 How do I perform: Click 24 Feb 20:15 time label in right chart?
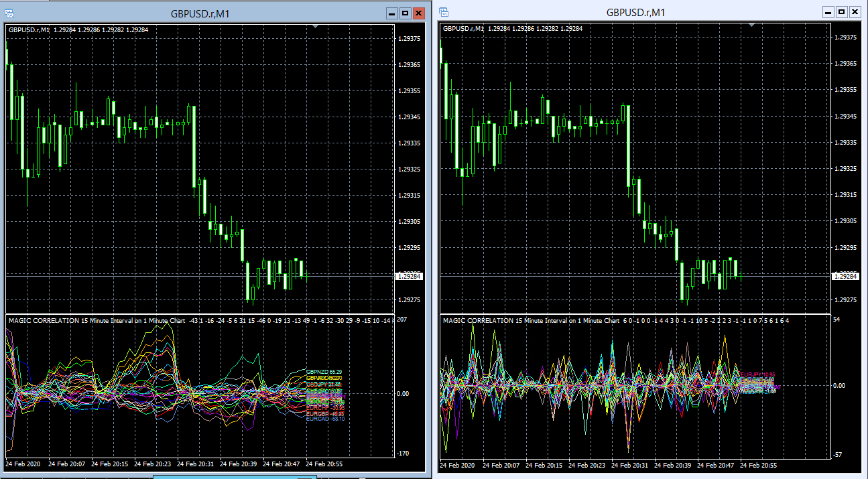pos(543,465)
